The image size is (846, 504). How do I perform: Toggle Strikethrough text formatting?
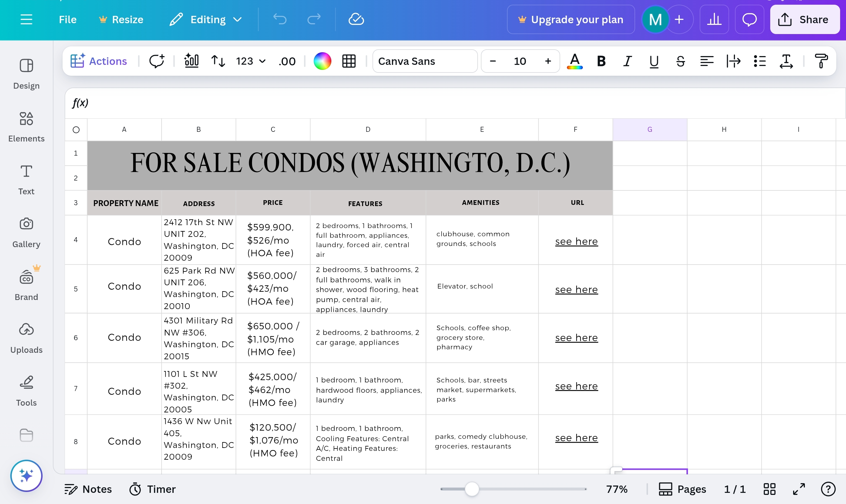[680, 61]
